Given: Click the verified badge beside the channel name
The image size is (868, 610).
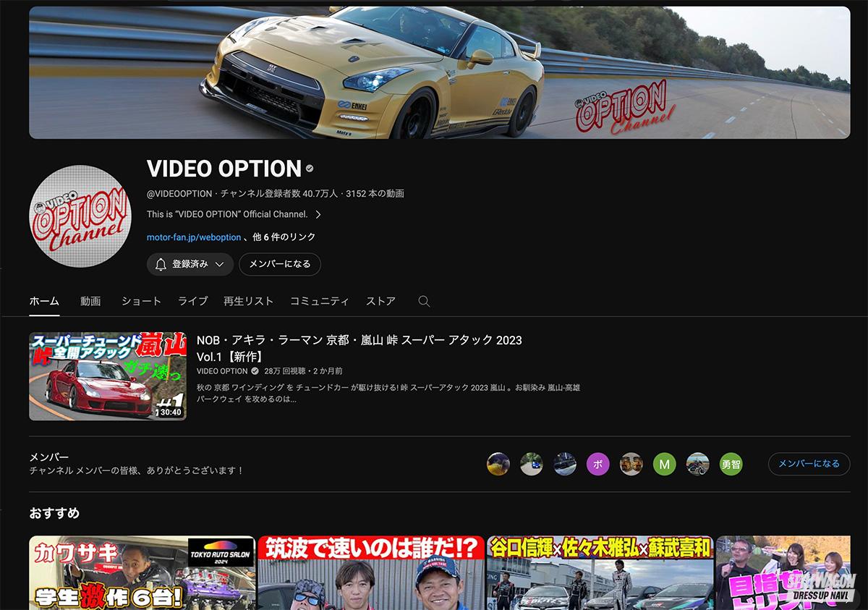Looking at the screenshot, I should pyautogui.click(x=310, y=169).
